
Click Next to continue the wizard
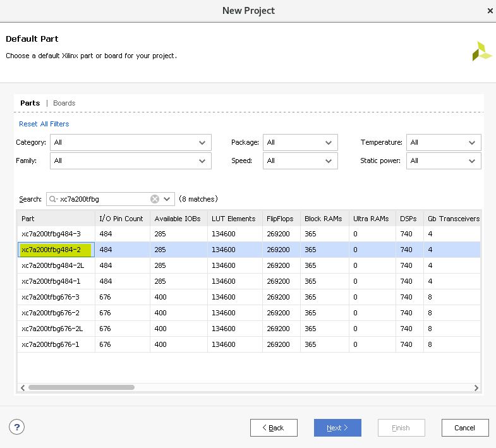337,428
